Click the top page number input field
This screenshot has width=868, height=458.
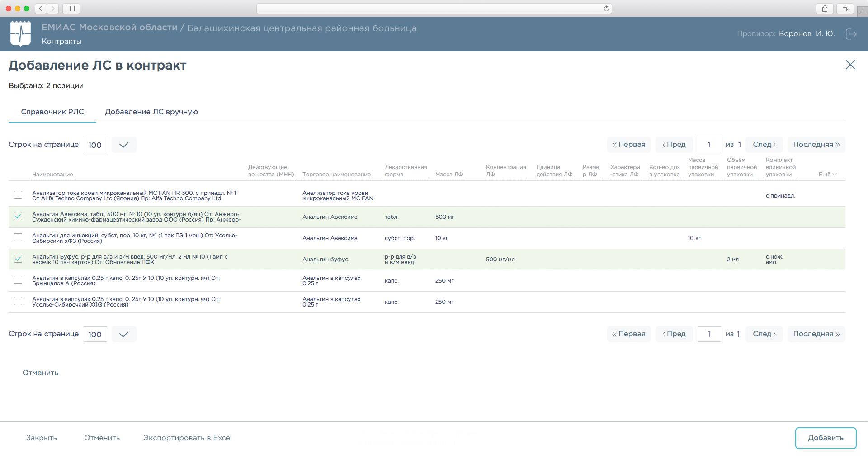(x=709, y=145)
